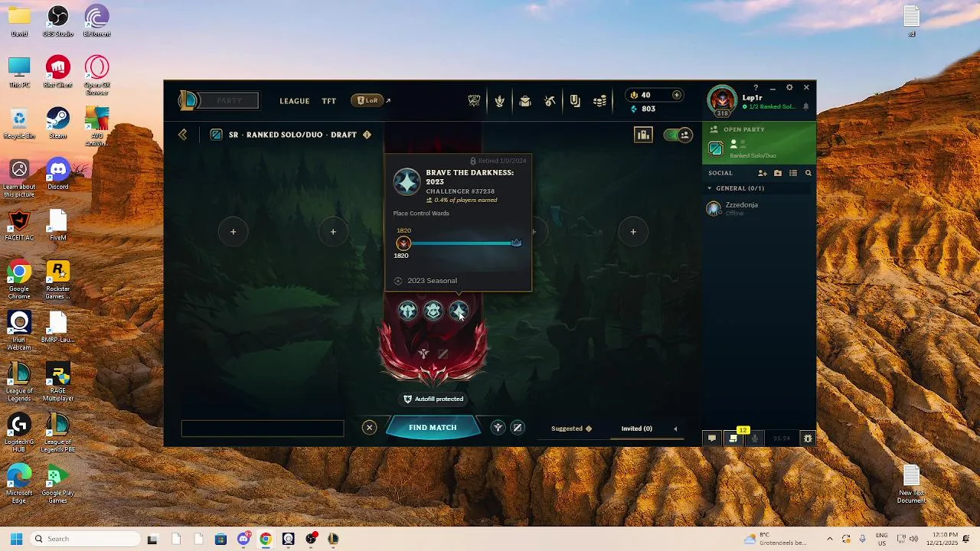Screen dimensions: 980x551
Task: Click the OPEN PARTY panel header
Action: click(x=743, y=129)
